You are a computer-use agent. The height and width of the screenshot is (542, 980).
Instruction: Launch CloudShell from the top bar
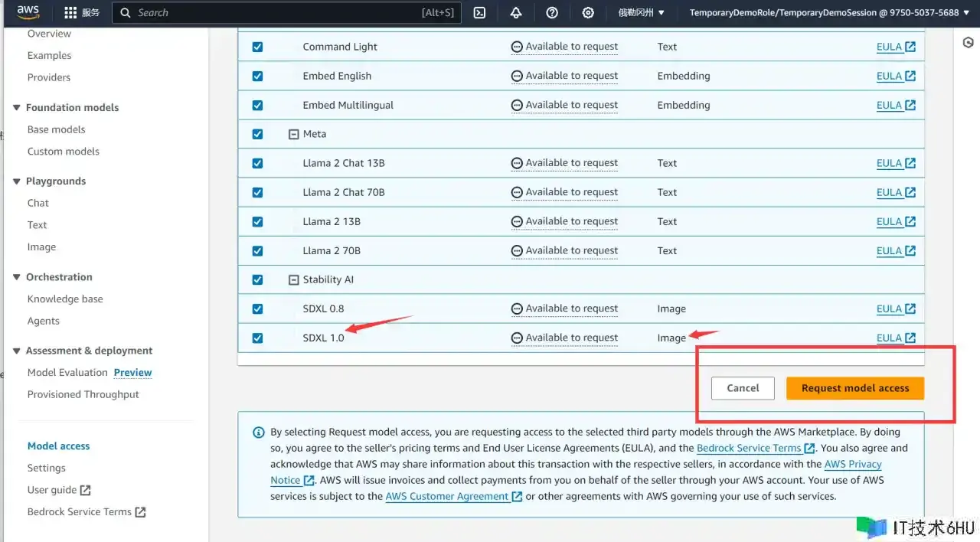[x=479, y=13]
